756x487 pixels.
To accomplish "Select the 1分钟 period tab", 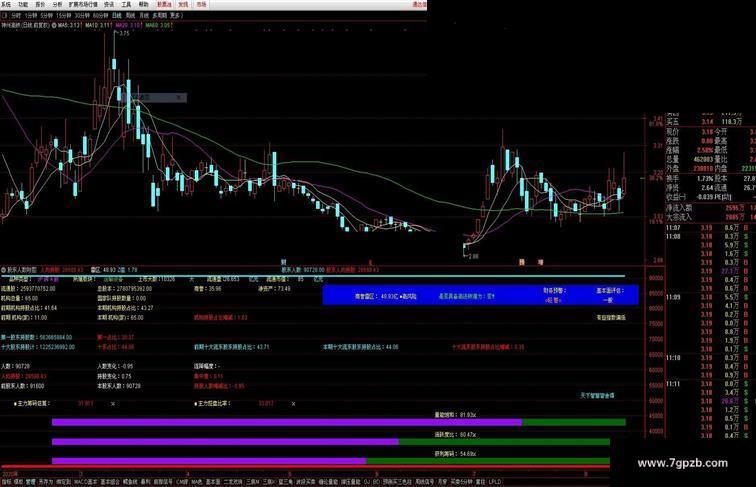I will [31, 15].
